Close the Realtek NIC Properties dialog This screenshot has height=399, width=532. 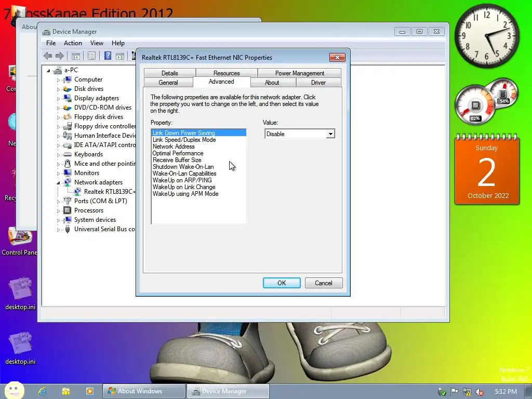(x=337, y=57)
